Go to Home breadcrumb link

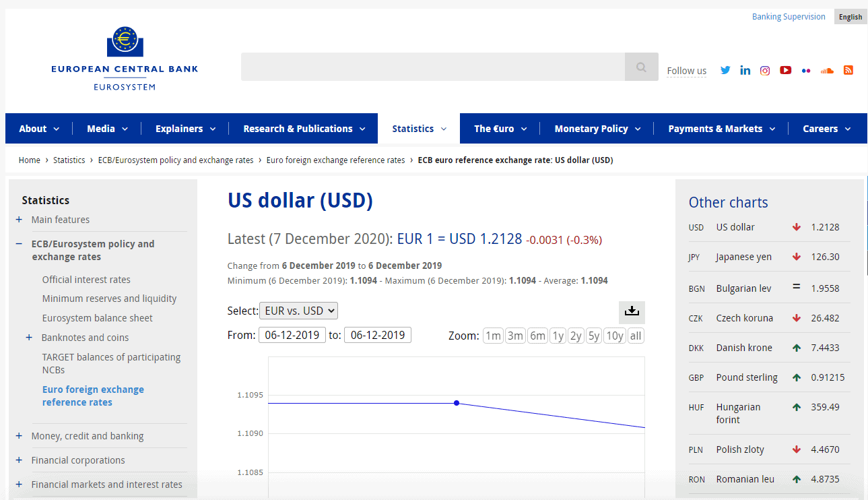pos(30,160)
